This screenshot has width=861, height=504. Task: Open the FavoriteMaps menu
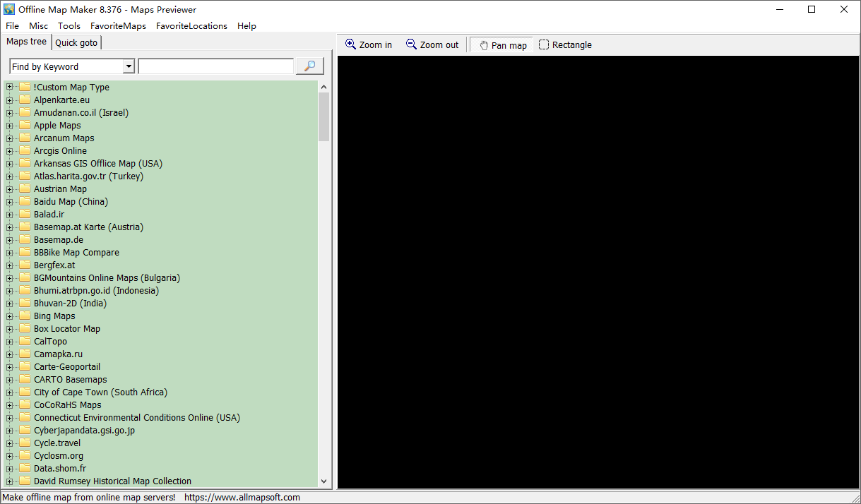tap(118, 26)
